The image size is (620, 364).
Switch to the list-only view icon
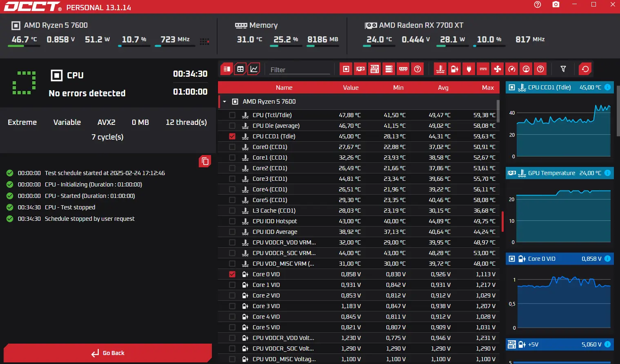click(x=227, y=69)
